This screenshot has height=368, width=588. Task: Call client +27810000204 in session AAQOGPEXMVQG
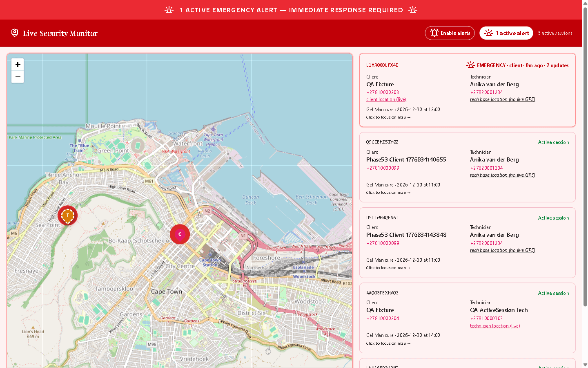pyautogui.click(x=383, y=319)
